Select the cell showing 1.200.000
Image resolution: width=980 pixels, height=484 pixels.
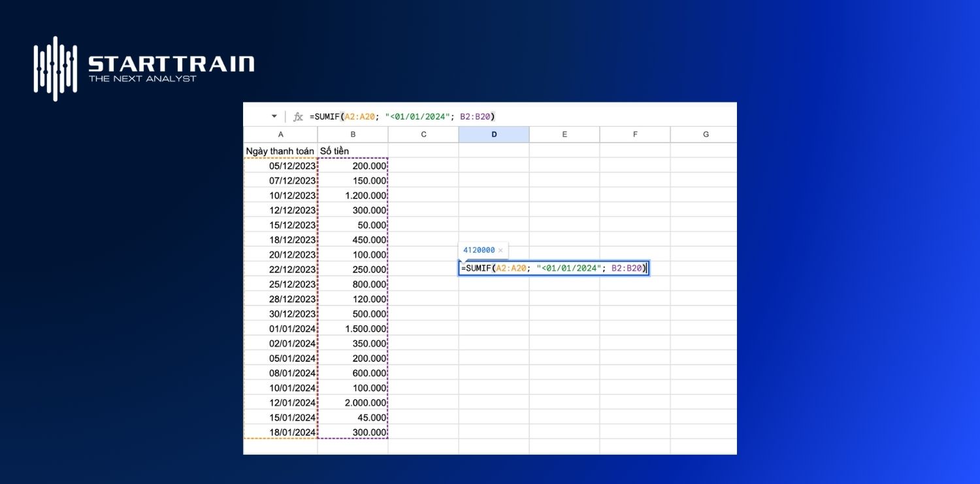coord(353,195)
